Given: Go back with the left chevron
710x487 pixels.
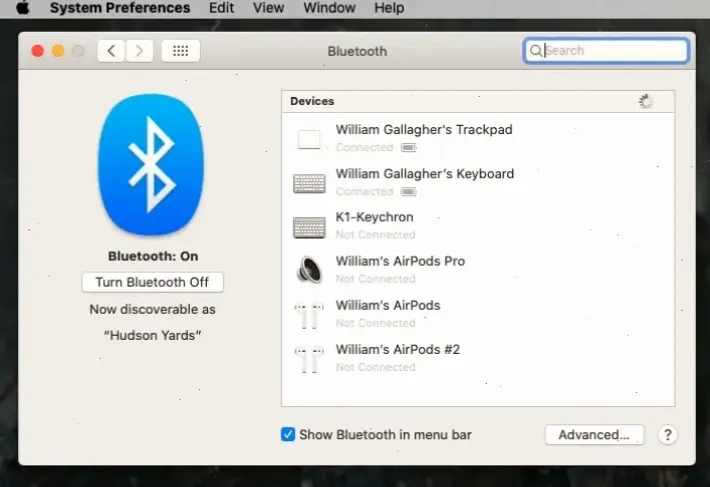Looking at the screenshot, I should 111,51.
